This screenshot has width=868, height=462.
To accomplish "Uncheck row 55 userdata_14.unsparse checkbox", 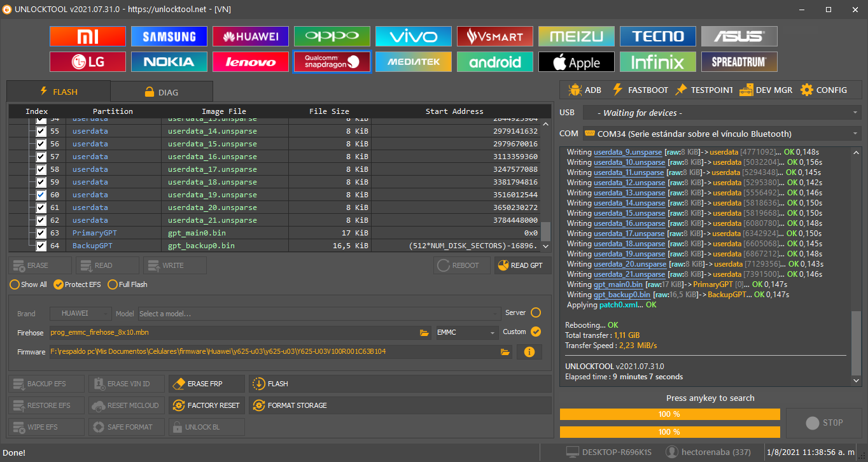I will click(x=41, y=131).
